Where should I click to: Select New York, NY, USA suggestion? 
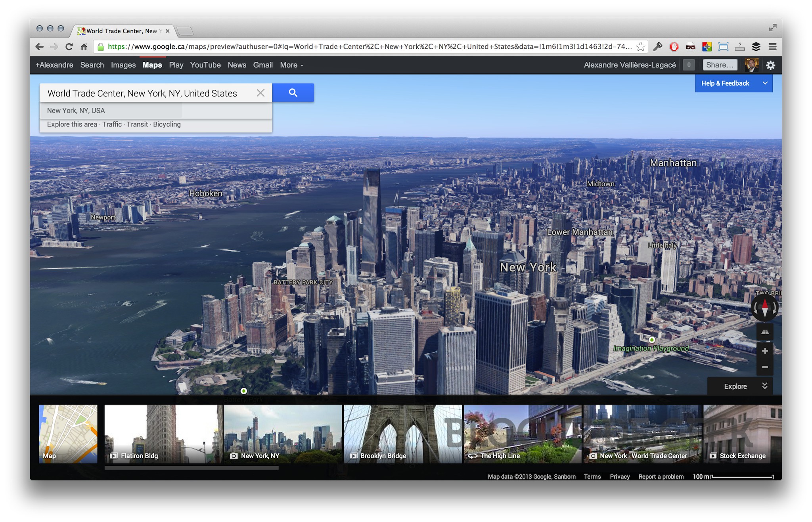156,111
